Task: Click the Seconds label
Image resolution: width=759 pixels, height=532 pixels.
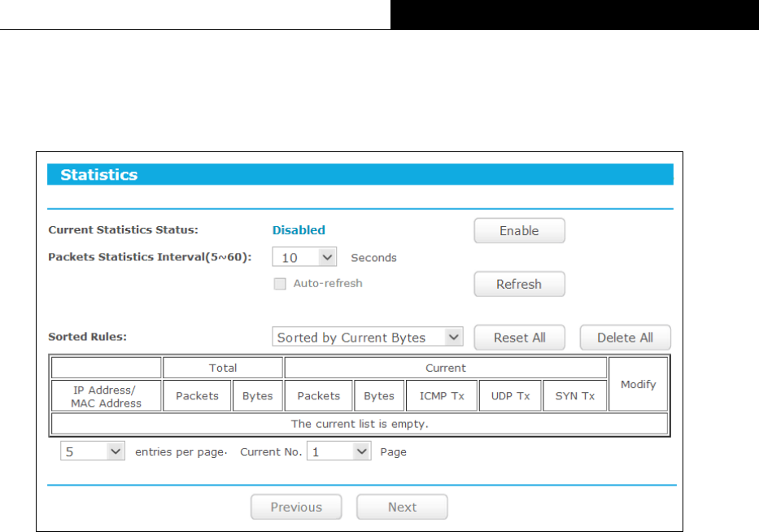Action: coord(373,258)
